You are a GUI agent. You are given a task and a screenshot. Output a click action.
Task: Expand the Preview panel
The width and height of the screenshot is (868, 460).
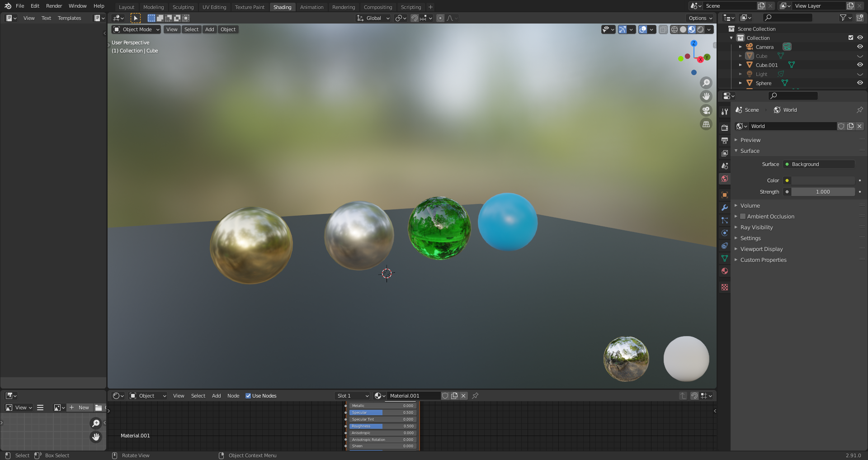750,140
